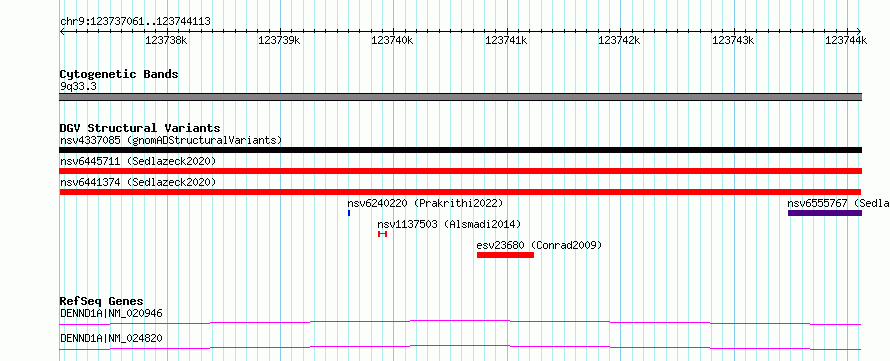The height and width of the screenshot is (361, 890).
Task: Click the 123744k ruler tick label
Action: point(846,40)
